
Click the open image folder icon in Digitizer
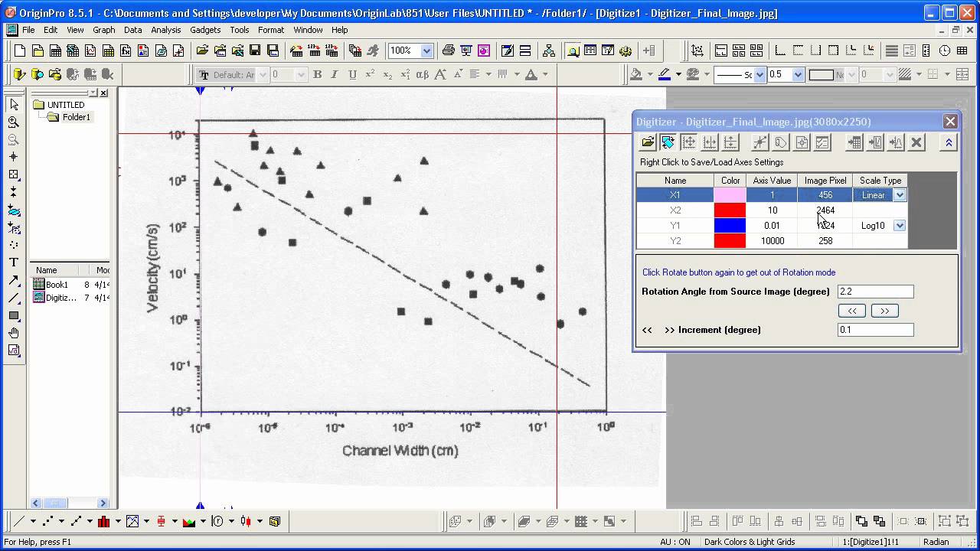(x=648, y=142)
